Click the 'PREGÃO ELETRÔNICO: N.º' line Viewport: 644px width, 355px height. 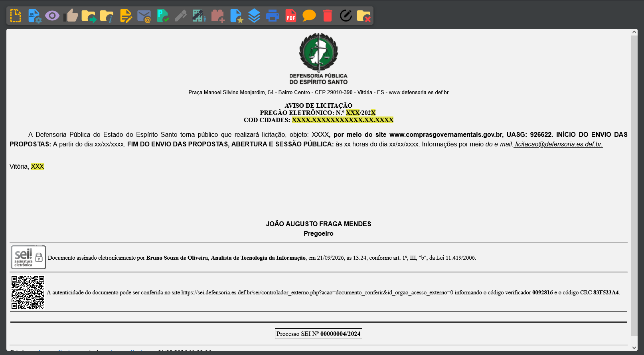point(318,112)
